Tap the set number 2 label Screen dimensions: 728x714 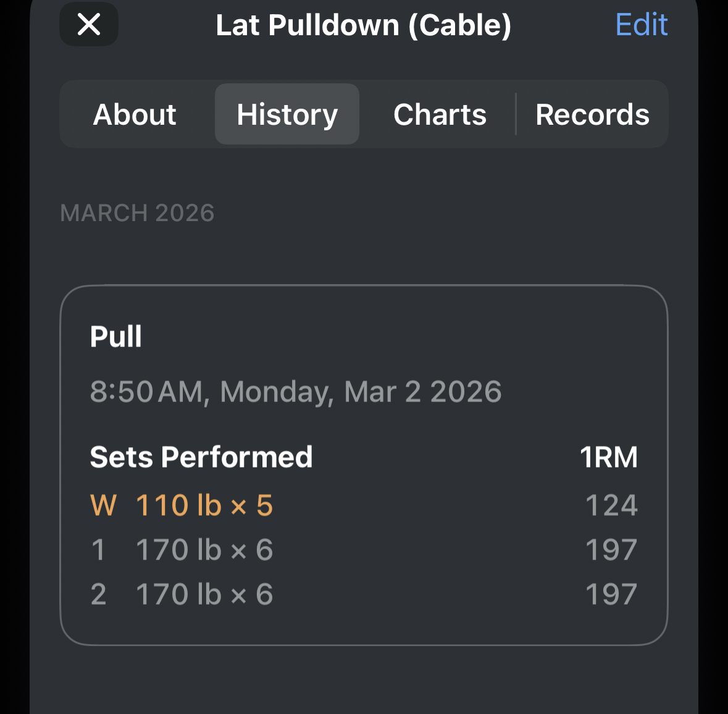point(98,594)
